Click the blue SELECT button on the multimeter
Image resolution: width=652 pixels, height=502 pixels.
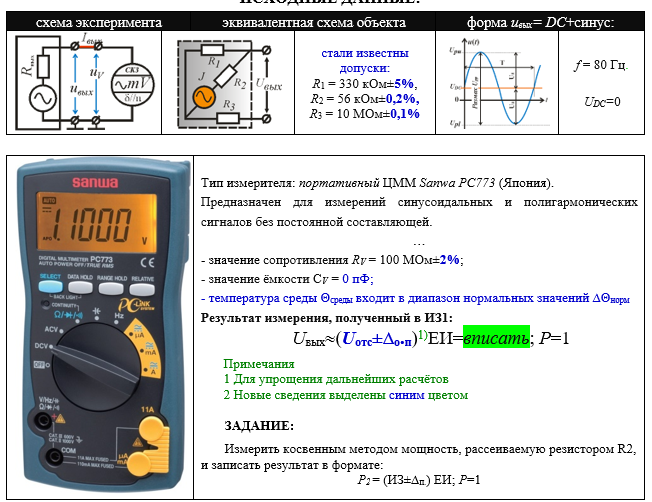coord(50,287)
